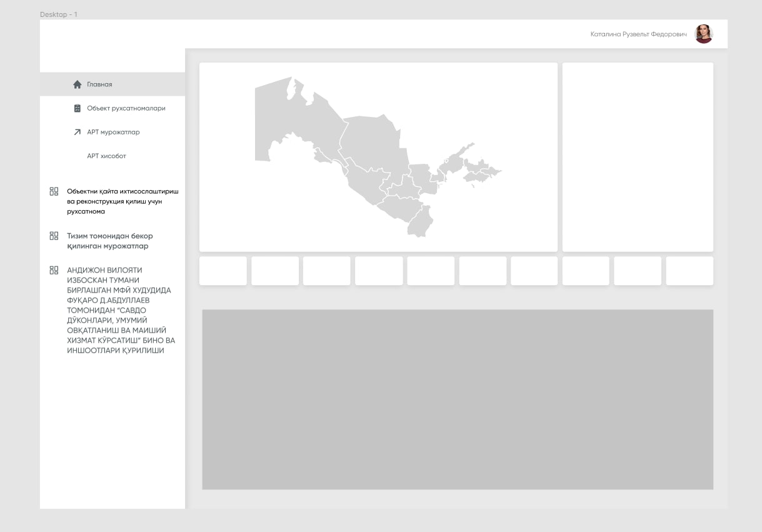This screenshot has height=532, width=762.
Task: Click the clipboard icon beside Объект рухсатномалари
Action: click(x=78, y=108)
